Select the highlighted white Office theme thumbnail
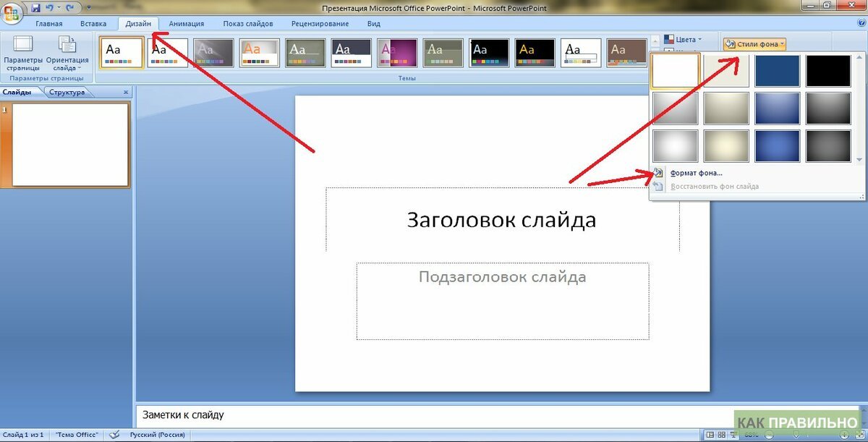Screen dimensions: 868x442 click(x=122, y=52)
